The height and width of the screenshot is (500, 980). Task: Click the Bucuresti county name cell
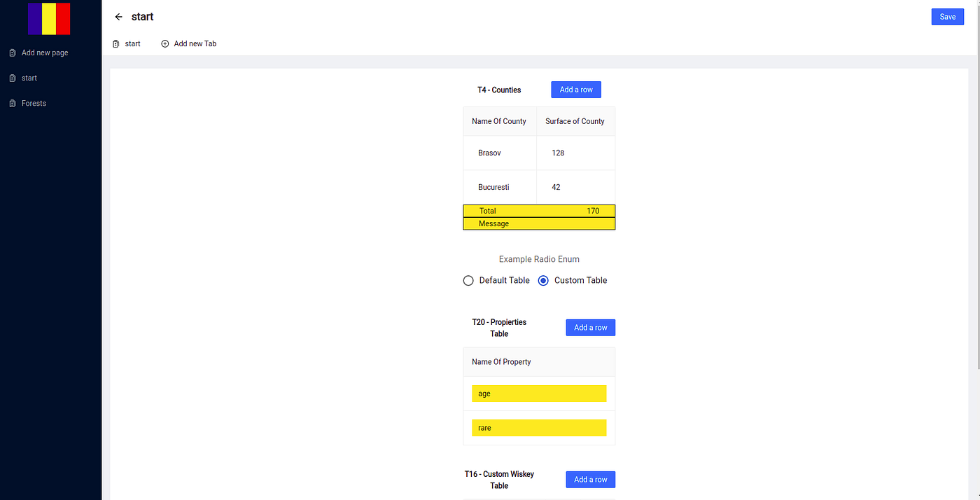pos(500,187)
